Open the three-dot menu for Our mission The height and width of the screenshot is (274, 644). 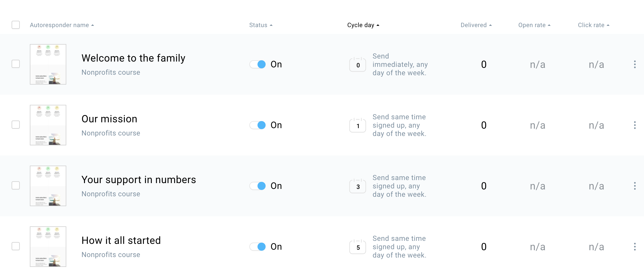tap(635, 125)
